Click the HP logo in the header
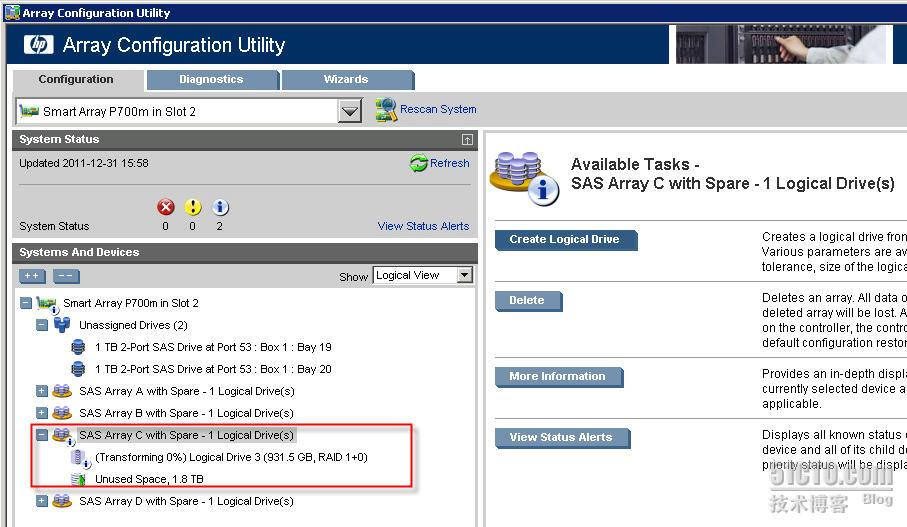 tap(39, 45)
